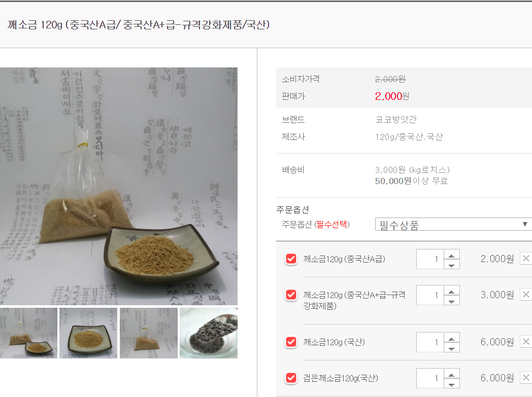Select the black sesame spoon thumbnail

209,333
